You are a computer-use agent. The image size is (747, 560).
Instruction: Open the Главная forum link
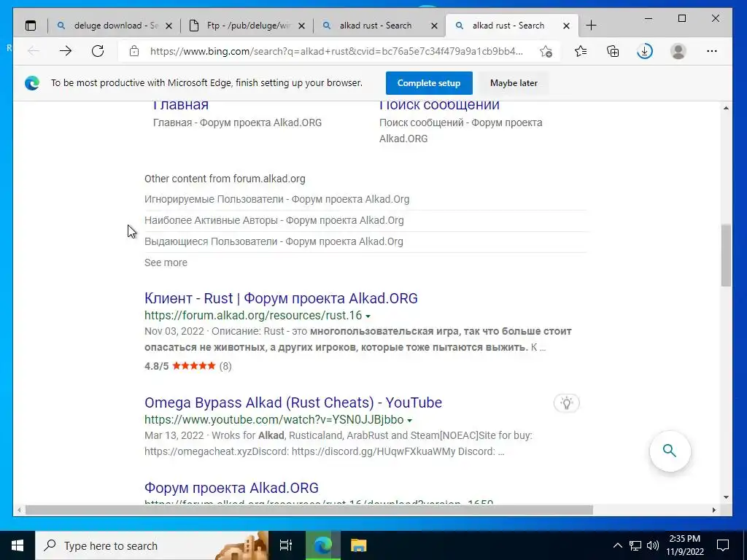(x=181, y=105)
